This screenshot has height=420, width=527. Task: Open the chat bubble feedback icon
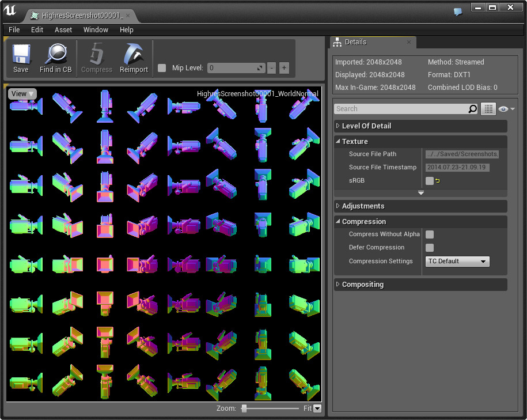tap(458, 12)
